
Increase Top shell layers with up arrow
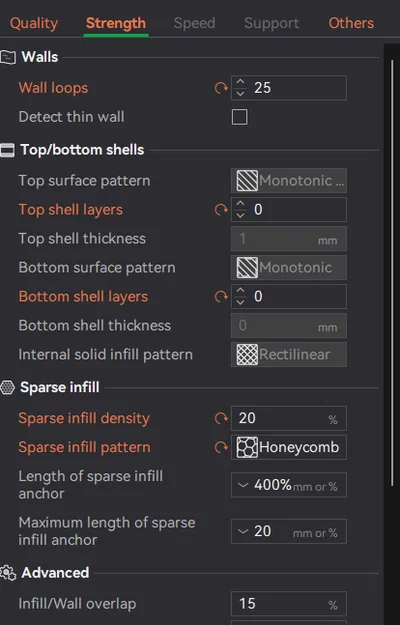pos(240,204)
